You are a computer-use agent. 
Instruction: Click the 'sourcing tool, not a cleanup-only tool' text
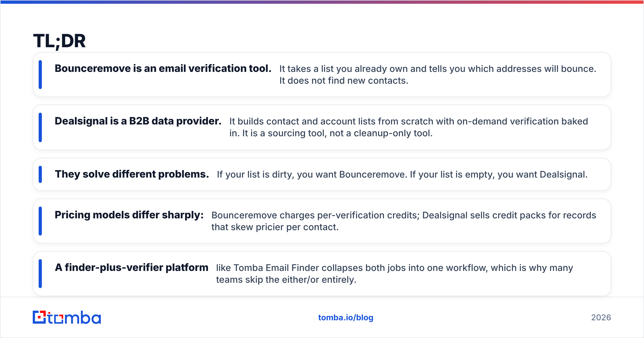350,133
